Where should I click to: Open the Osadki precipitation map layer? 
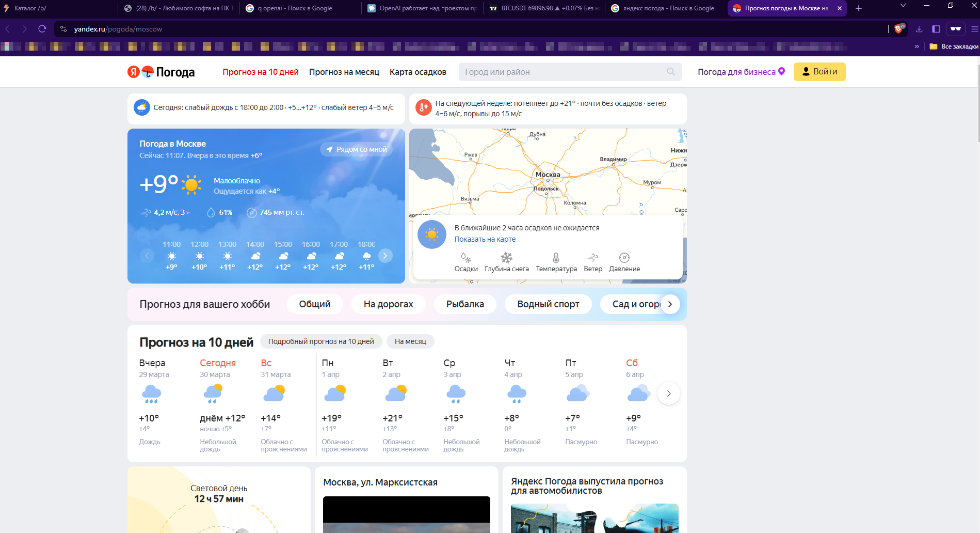coord(466,262)
